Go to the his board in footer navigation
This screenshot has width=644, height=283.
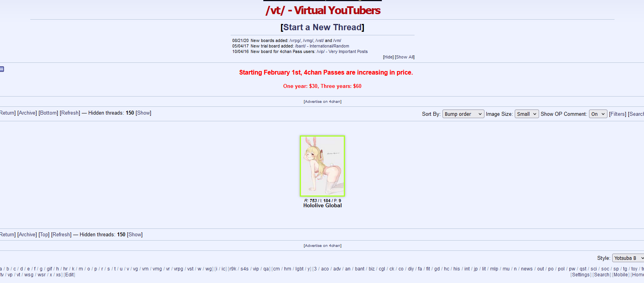[457, 269]
